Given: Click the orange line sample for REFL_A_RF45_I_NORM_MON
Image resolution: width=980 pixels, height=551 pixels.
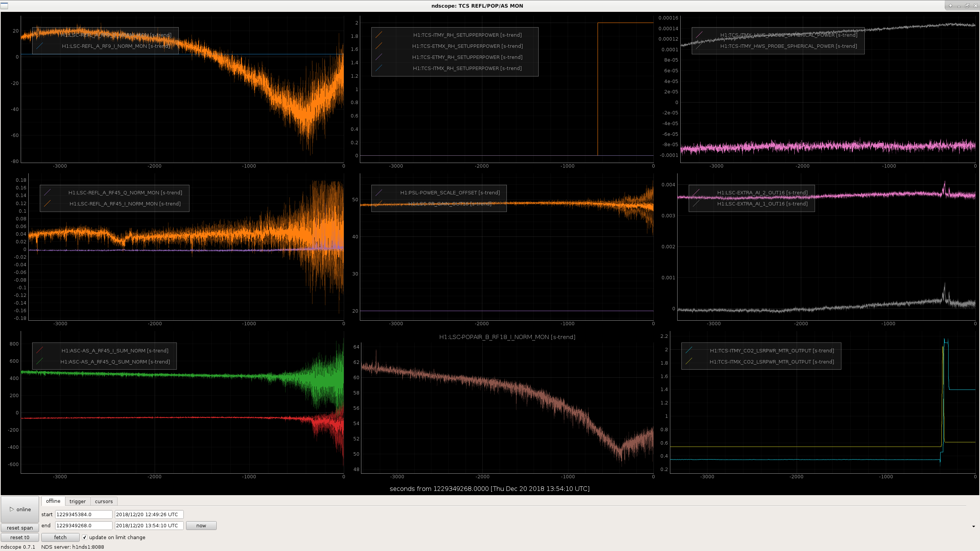Looking at the screenshot, I should click(x=47, y=204).
